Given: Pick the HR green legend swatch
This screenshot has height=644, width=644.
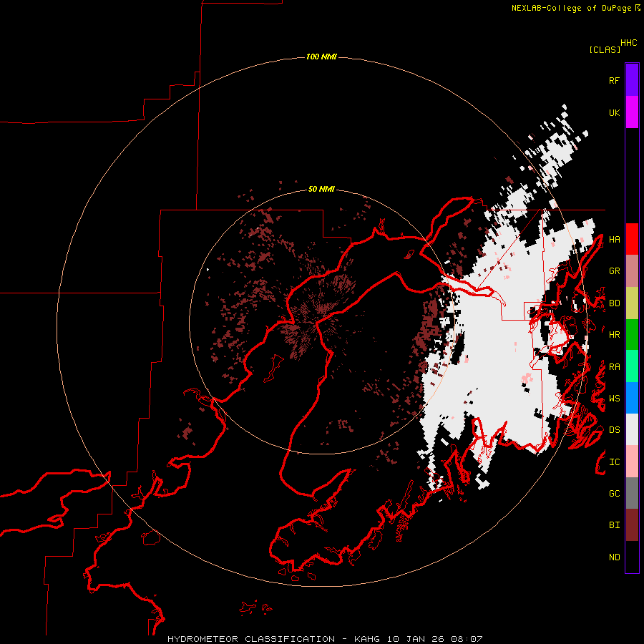Looking at the screenshot, I should tap(632, 335).
